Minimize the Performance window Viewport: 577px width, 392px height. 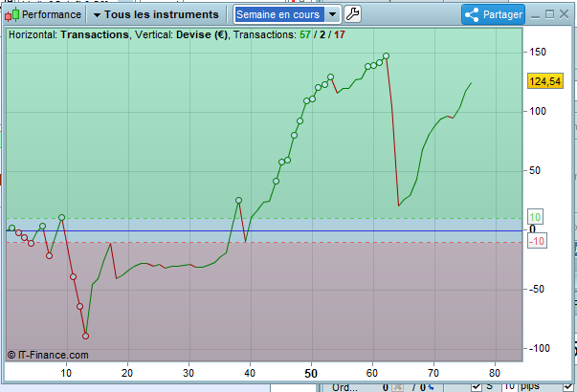536,15
